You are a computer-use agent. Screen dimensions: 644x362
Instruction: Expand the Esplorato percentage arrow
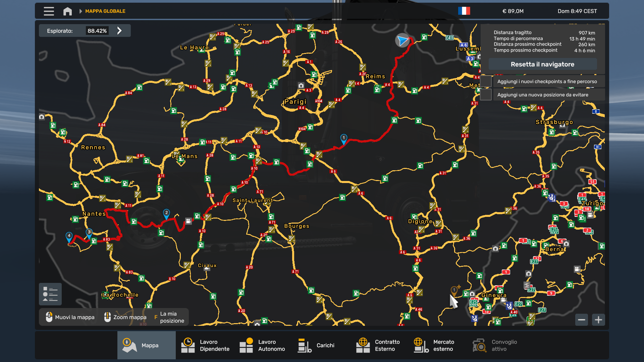(x=119, y=31)
